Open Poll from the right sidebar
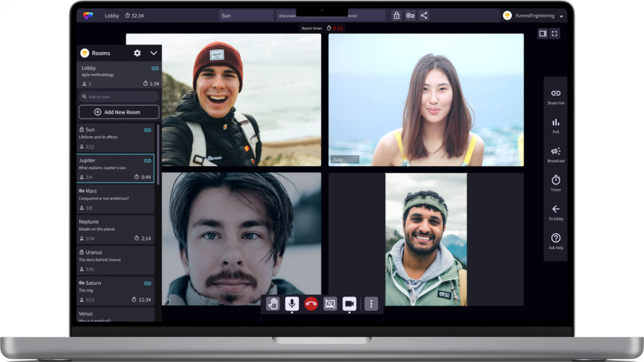Image resolution: width=644 pixels, height=362 pixels. [556, 126]
